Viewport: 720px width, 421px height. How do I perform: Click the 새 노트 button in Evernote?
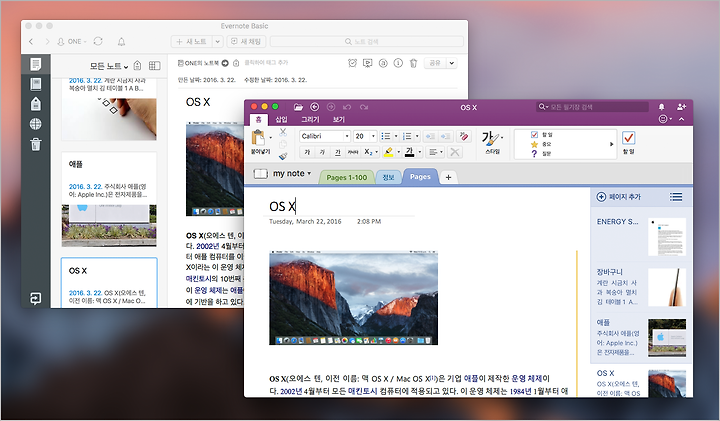192,41
